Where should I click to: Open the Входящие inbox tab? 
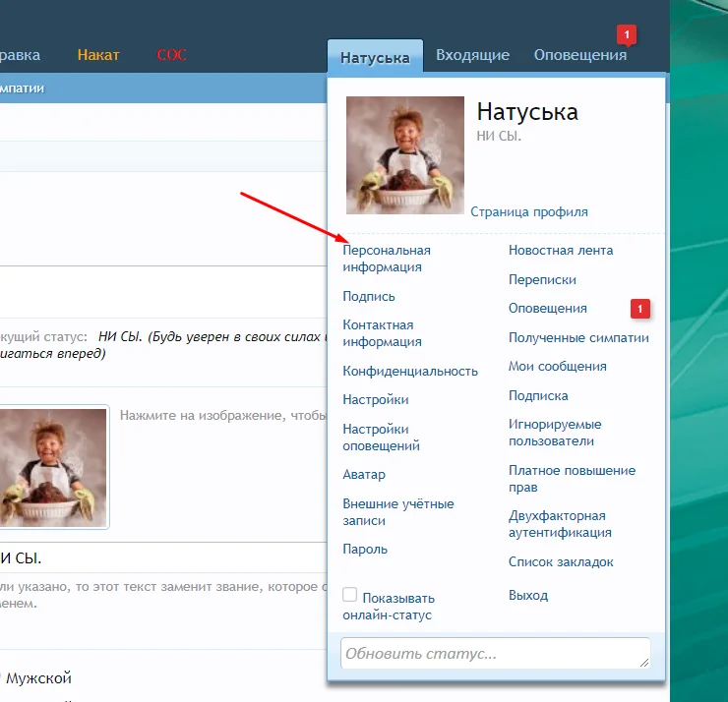click(x=472, y=55)
